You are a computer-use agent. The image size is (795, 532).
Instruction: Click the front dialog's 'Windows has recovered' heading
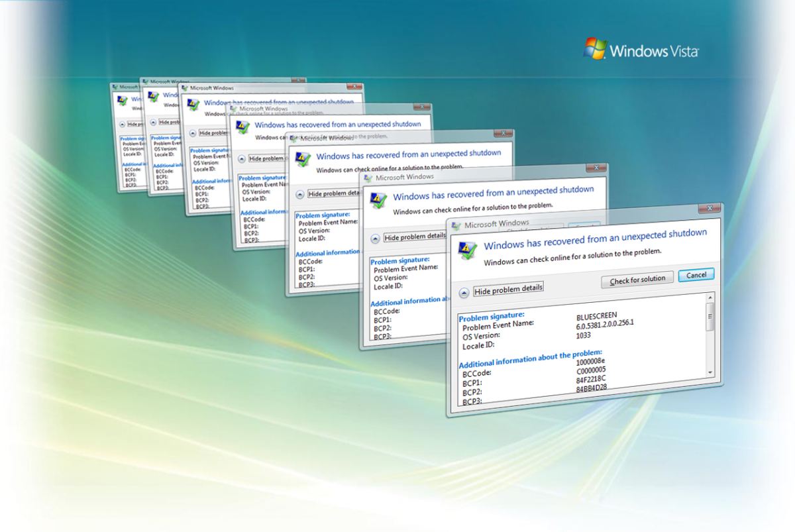click(596, 239)
